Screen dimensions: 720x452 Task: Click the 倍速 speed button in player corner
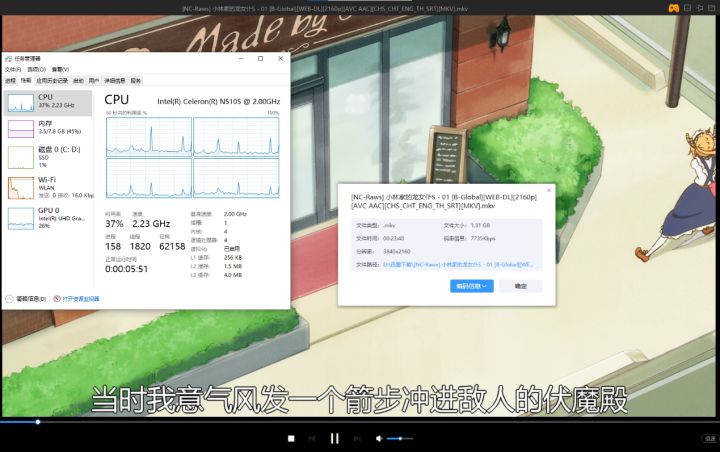click(x=710, y=439)
